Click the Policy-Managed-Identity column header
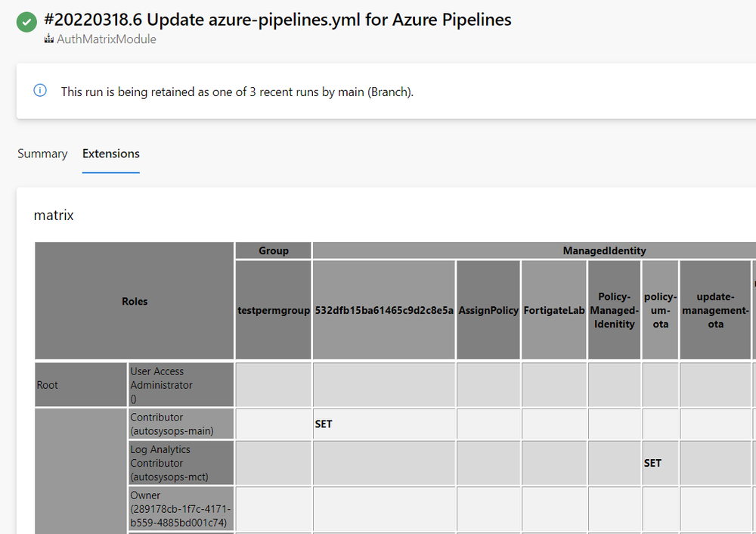756x534 pixels. (x=614, y=310)
